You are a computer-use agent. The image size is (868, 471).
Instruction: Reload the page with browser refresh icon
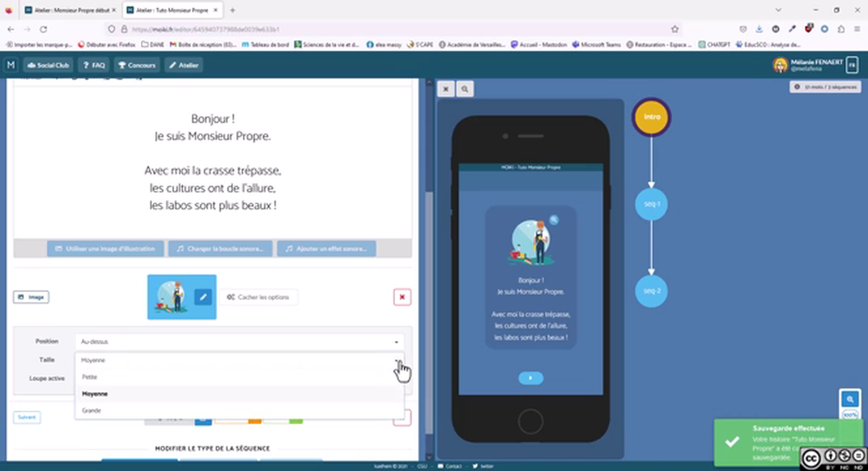pos(43,29)
